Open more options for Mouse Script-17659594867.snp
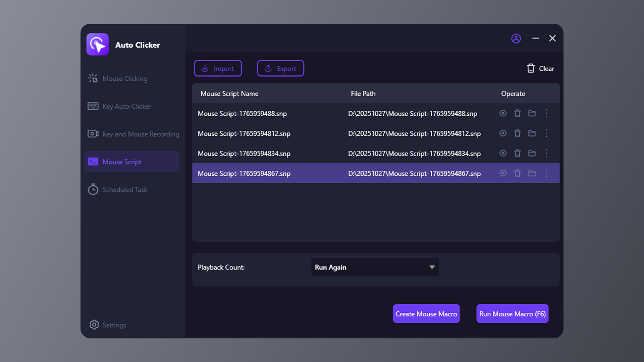This screenshot has width=644, height=362. (546, 173)
